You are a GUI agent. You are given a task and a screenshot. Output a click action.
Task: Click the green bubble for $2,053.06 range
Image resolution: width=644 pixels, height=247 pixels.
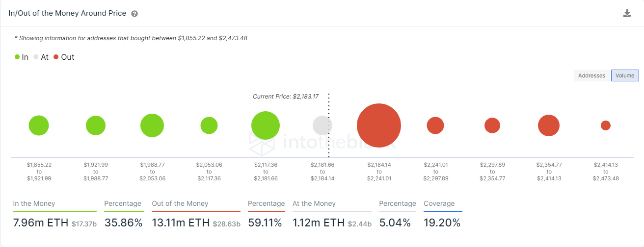click(209, 125)
